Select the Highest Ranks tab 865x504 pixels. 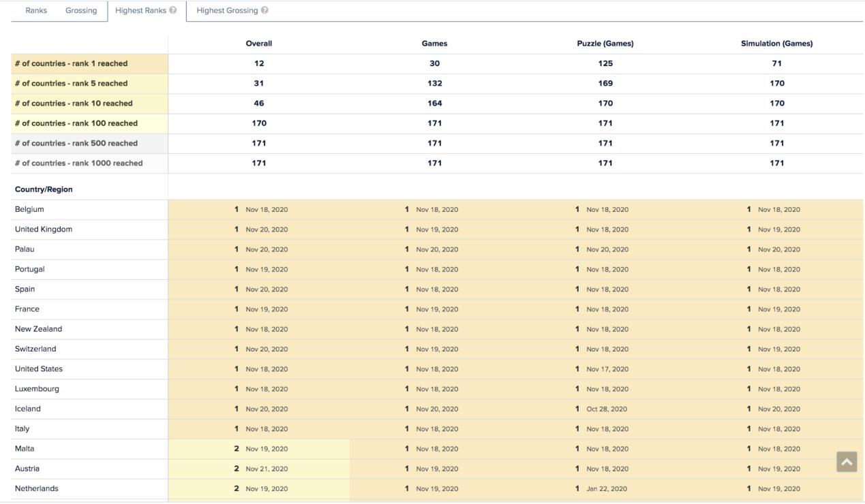pyautogui.click(x=147, y=11)
